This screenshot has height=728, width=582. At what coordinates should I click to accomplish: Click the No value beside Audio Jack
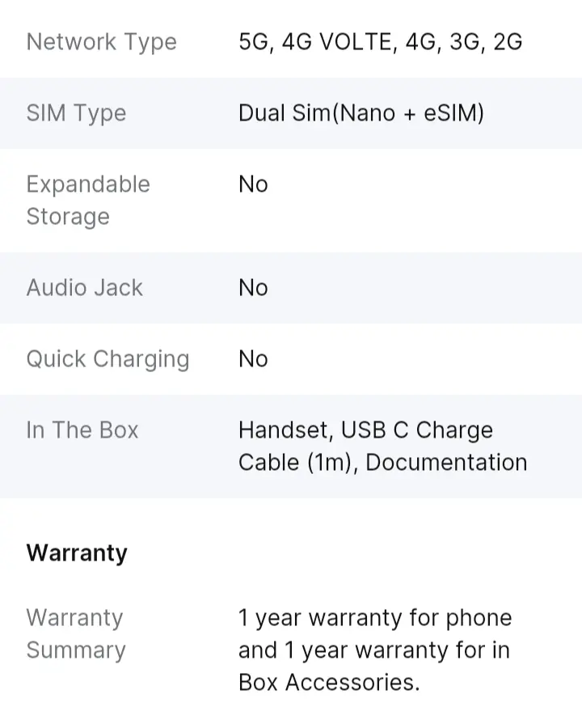[253, 288]
